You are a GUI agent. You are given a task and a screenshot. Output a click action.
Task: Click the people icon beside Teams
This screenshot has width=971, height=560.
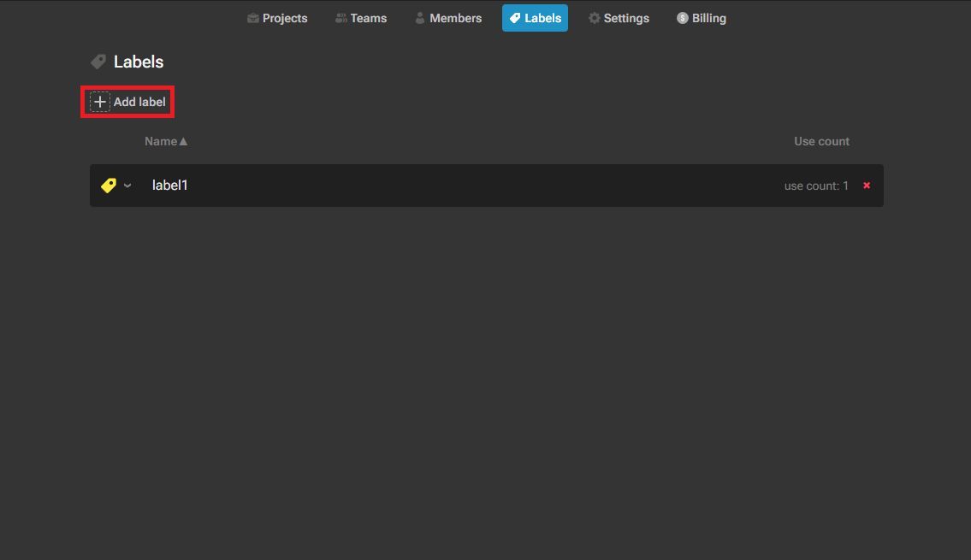341,18
